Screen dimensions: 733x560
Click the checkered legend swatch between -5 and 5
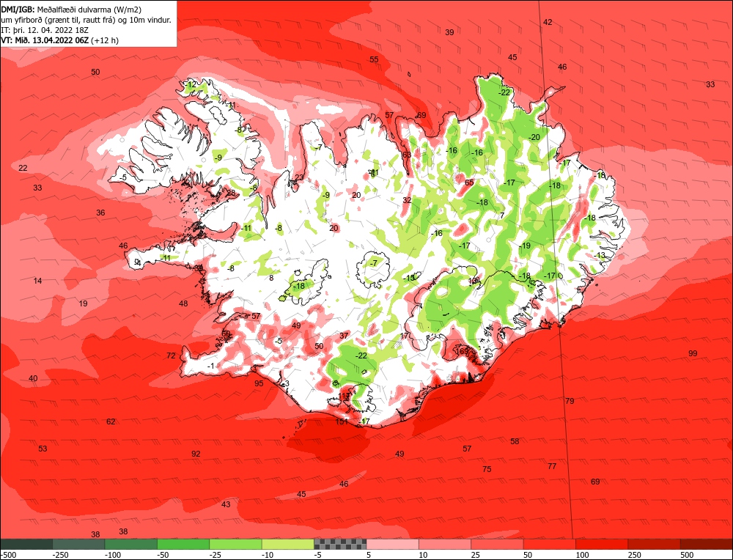pyautogui.click(x=341, y=544)
